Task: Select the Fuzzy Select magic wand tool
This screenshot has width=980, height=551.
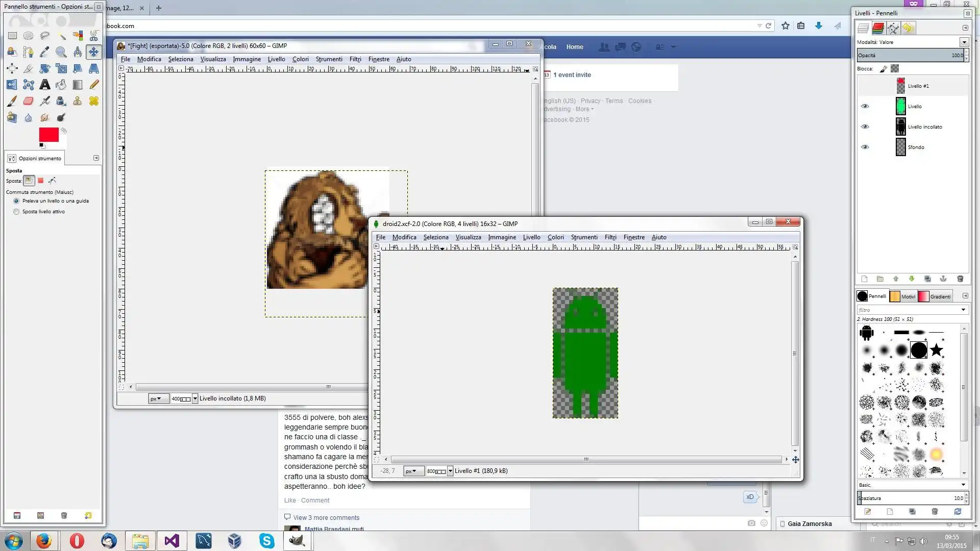Action: [x=61, y=36]
